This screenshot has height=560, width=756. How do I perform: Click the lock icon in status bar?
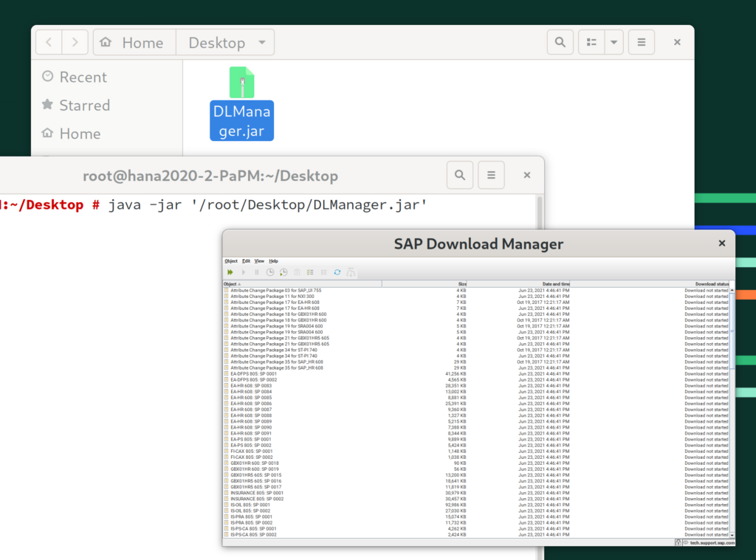[x=678, y=542]
